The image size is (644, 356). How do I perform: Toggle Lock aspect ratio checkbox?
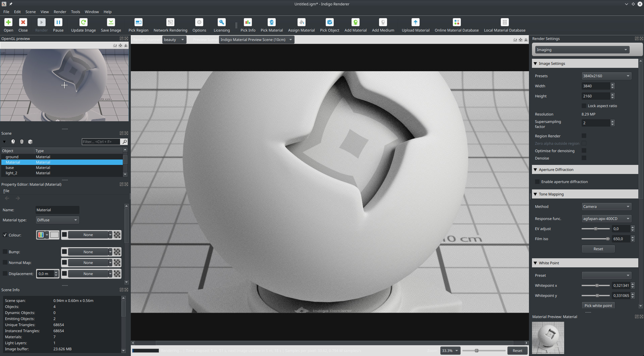[x=584, y=106]
